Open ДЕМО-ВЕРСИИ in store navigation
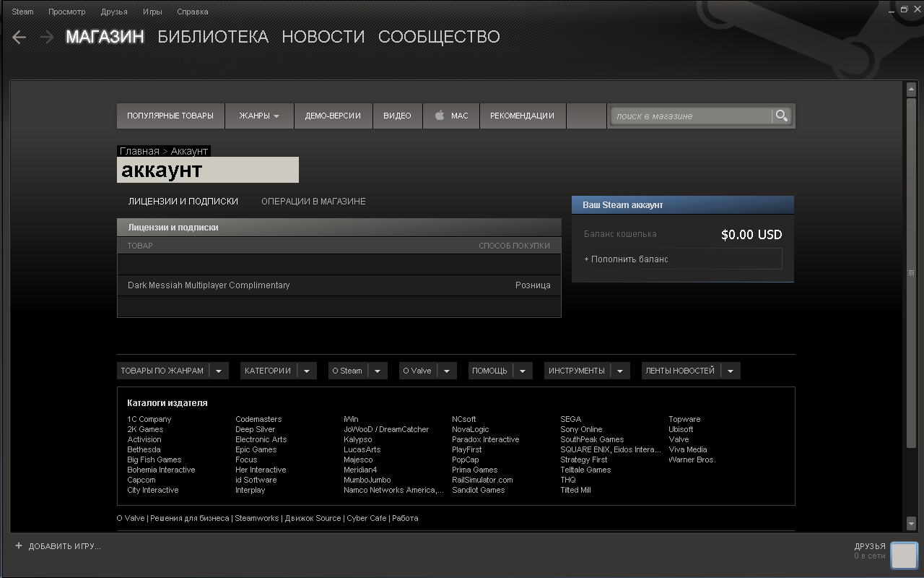924x578 pixels. click(x=333, y=116)
